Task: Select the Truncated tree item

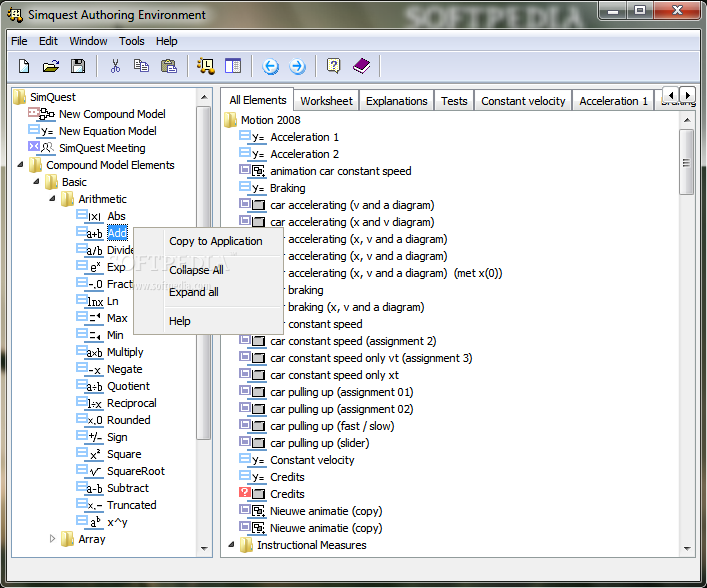Action: 132,505
